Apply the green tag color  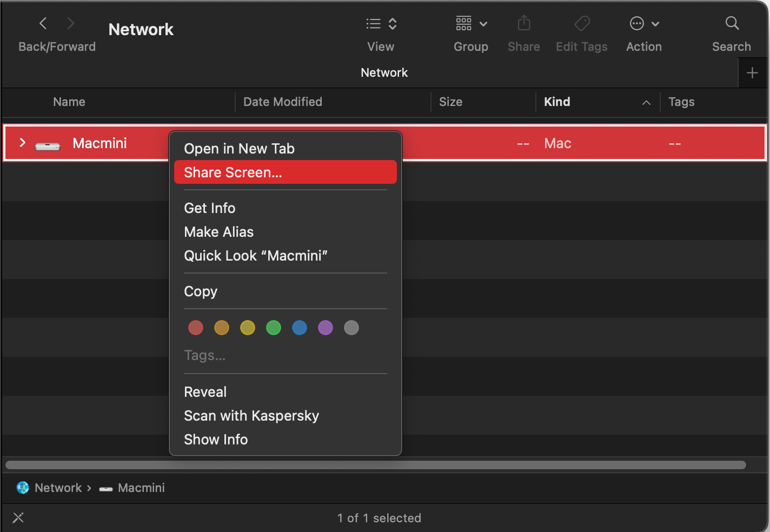coord(274,328)
